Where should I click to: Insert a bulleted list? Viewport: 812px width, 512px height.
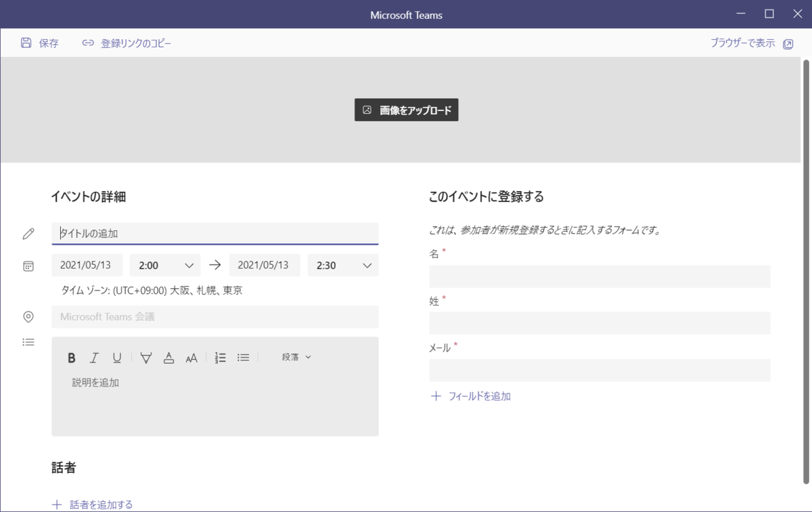point(244,358)
